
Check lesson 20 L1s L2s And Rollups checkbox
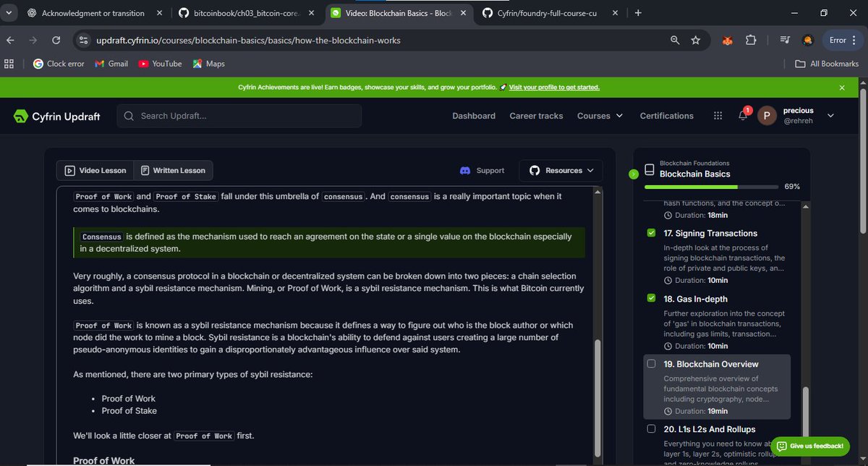(651, 428)
